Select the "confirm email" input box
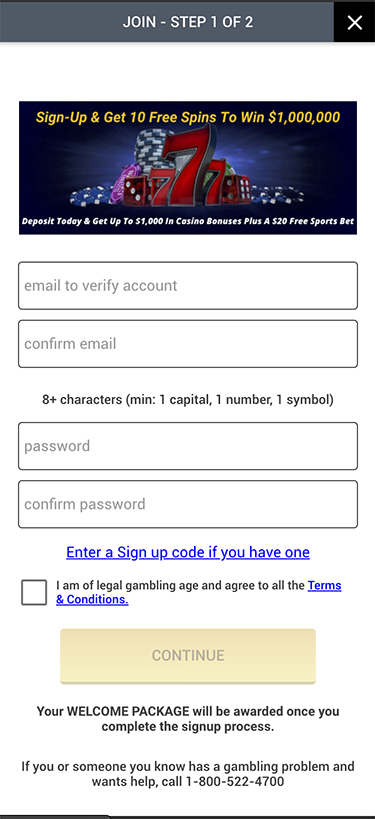The width and height of the screenshot is (375, 819). (188, 344)
